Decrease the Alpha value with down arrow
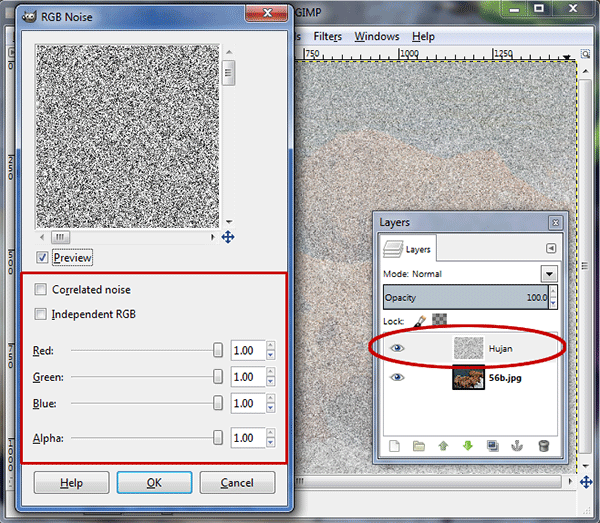Viewport: 600px width, 523px height. pyautogui.click(x=271, y=443)
